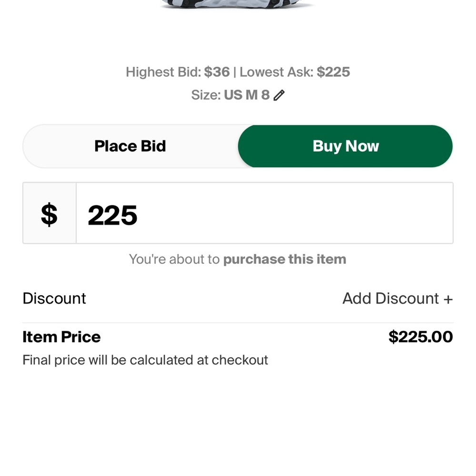
Task: Switch to the Place Bid option
Action: (x=130, y=146)
